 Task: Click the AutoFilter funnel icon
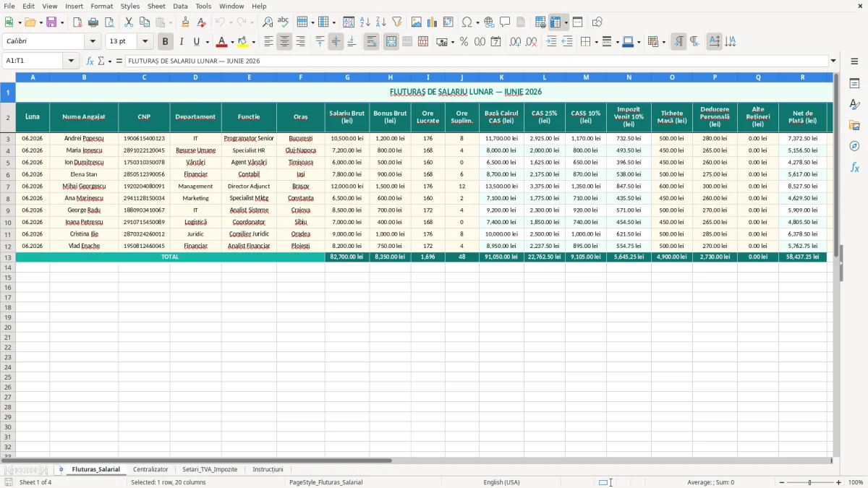(x=396, y=22)
